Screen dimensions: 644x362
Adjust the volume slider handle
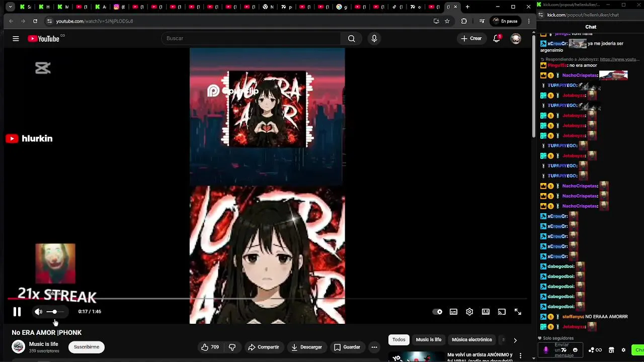[54, 312]
